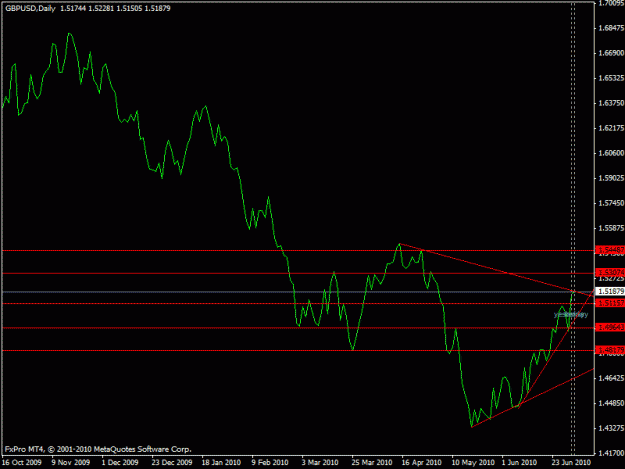Click the red 1.54487 price level label

click(609, 250)
